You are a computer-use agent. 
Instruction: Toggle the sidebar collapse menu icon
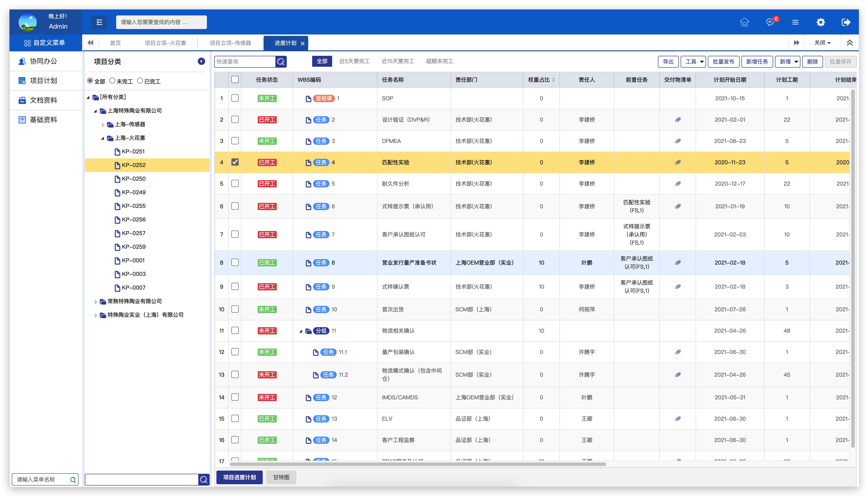pyautogui.click(x=99, y=22)
